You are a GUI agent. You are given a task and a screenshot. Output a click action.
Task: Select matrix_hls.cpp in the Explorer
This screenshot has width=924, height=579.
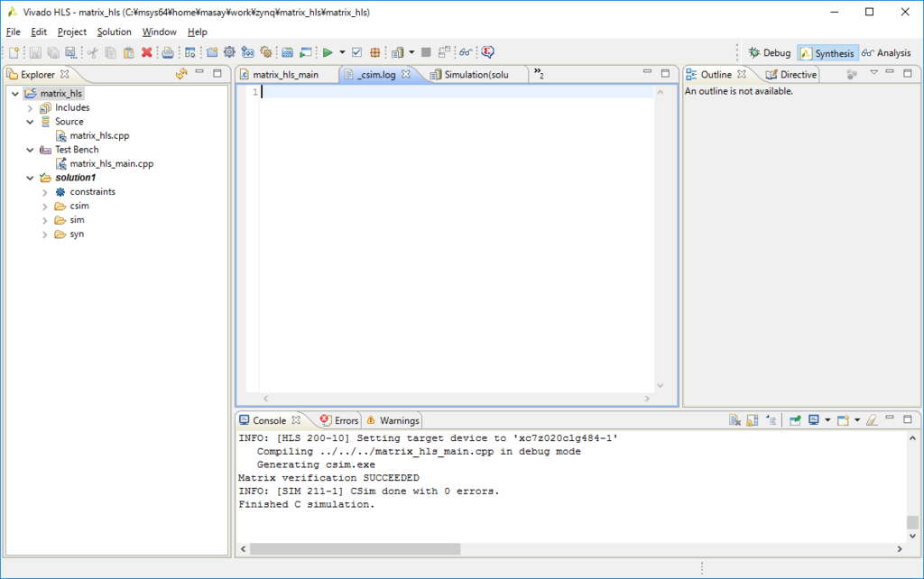[x=99, y=135]
